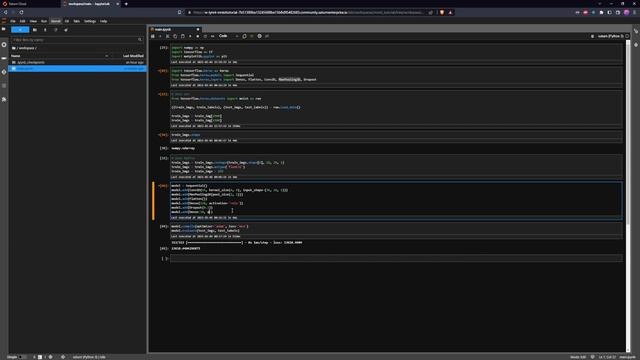Run the selected cell play icon
The width and height of the screenshot is (640, 360).
coord(190,36)
